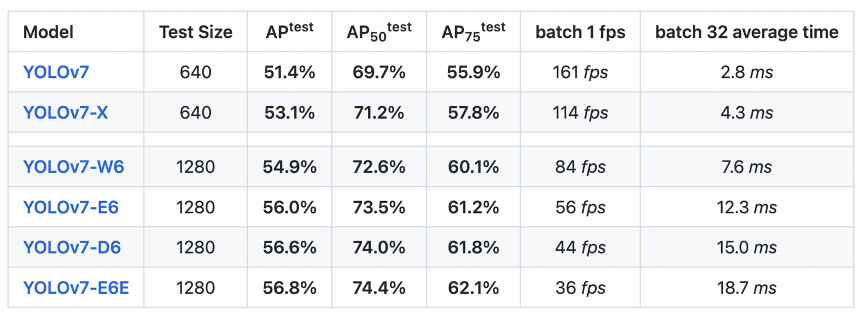Click the Test Size column header
The height and width of the screenshot is (322, 868).
point(196,32)
